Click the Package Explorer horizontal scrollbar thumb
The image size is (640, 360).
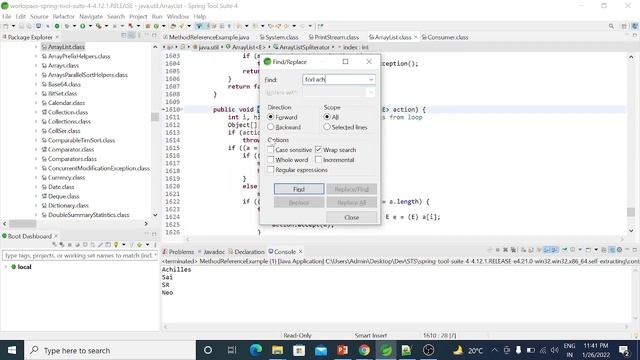click(x=23, y=224)
